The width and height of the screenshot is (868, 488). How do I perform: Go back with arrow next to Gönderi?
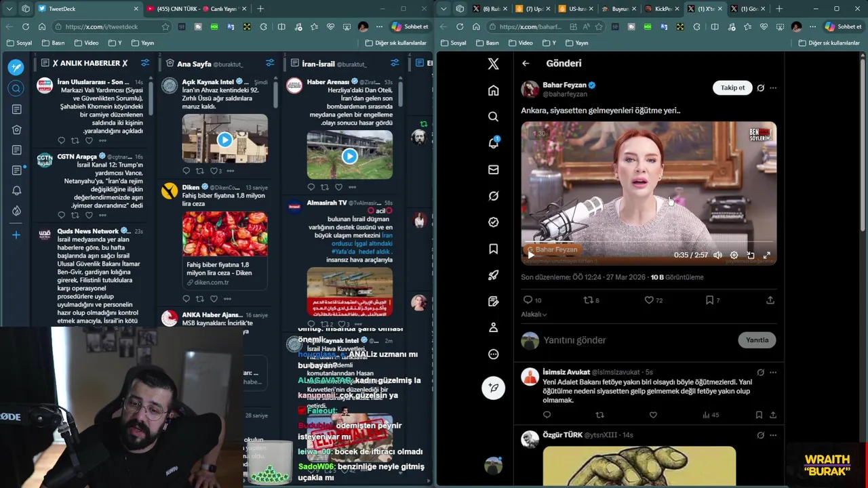[x=526, y=63]
